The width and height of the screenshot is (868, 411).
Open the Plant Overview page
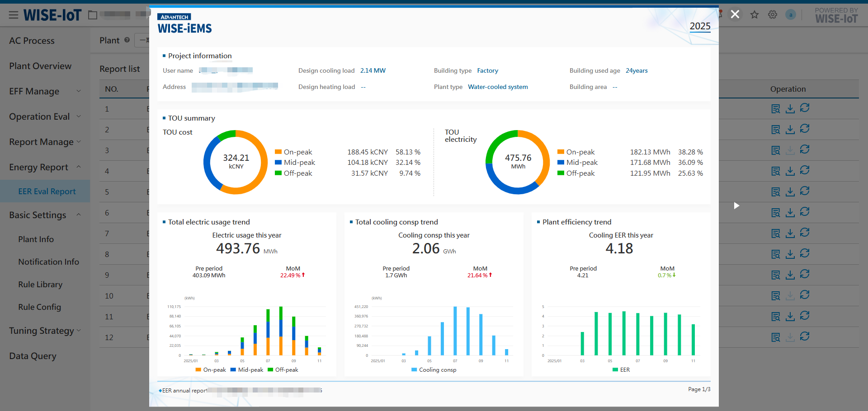(40, 66)
